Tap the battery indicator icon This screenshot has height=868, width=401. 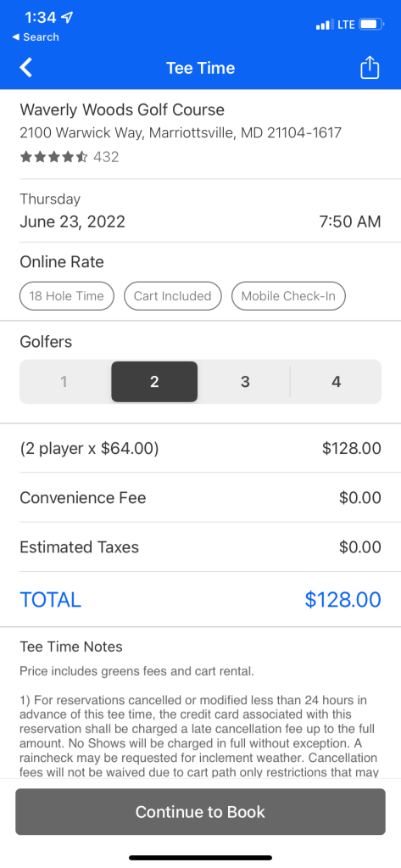tap(372, 25)
